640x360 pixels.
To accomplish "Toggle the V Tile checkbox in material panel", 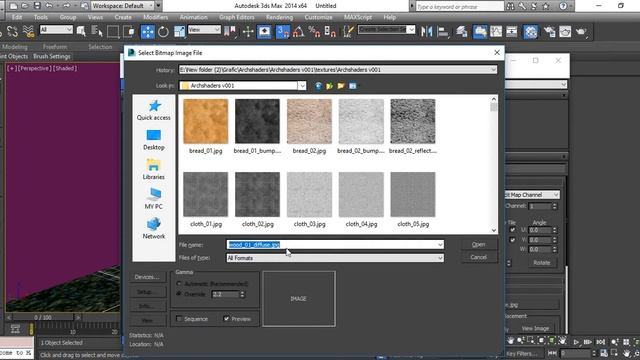I will 513,240.
